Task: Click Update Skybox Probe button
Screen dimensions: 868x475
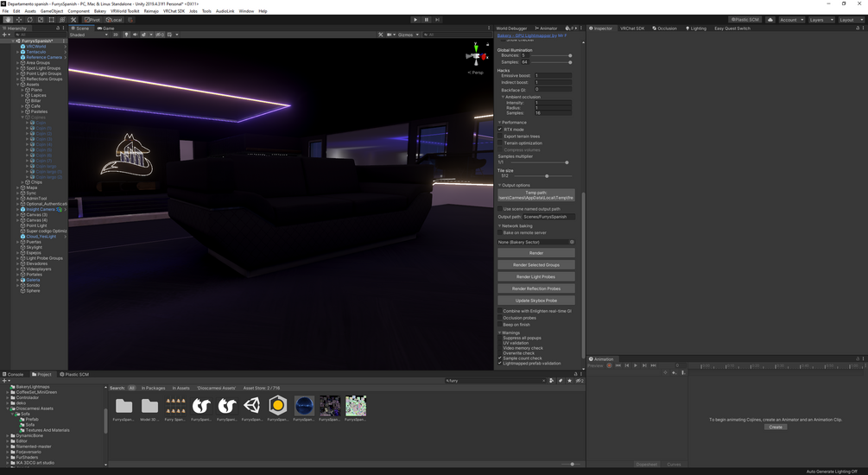Action: click(535, 301)
